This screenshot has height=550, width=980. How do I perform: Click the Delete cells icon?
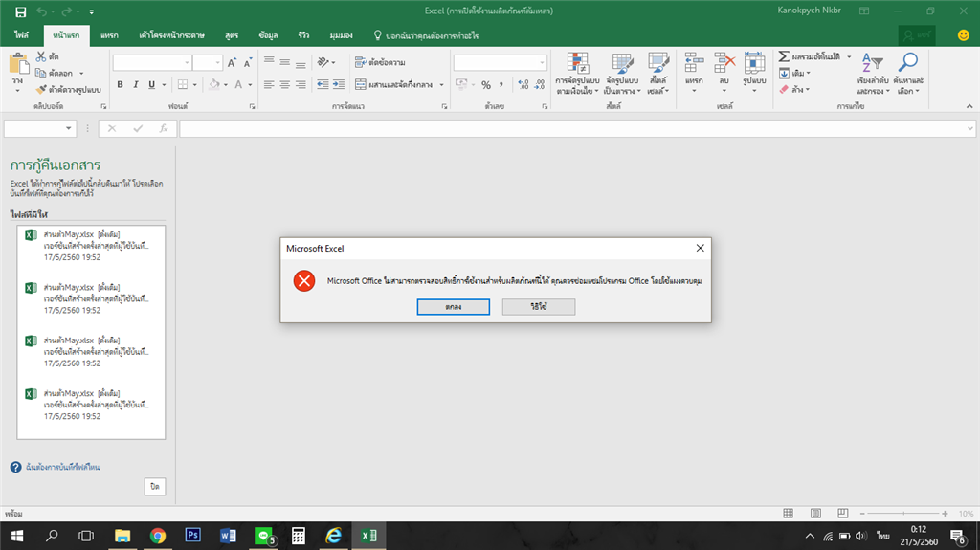pyautogui.click(x=724, y=62)
